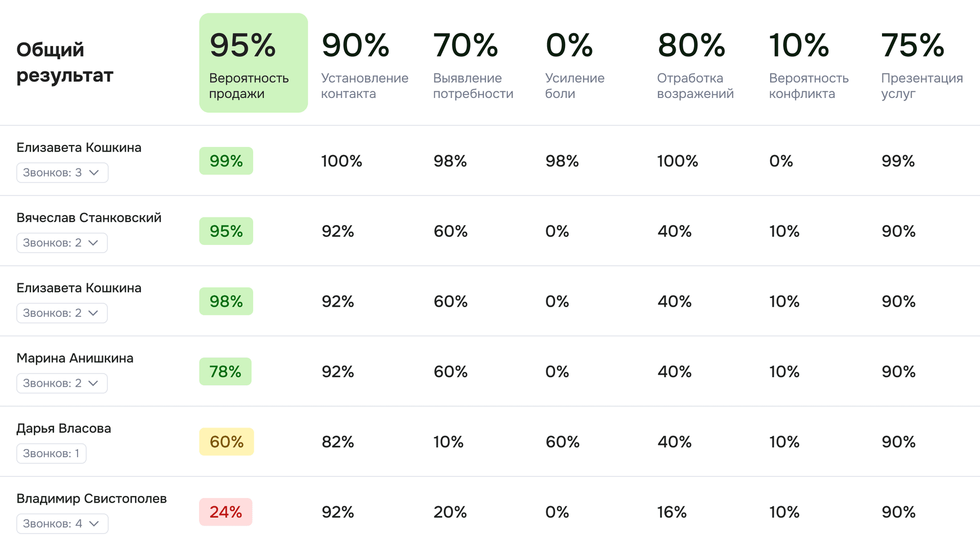Click the green 99% sale probability badge
Screen dimensions: 980x547
[226, 161]
